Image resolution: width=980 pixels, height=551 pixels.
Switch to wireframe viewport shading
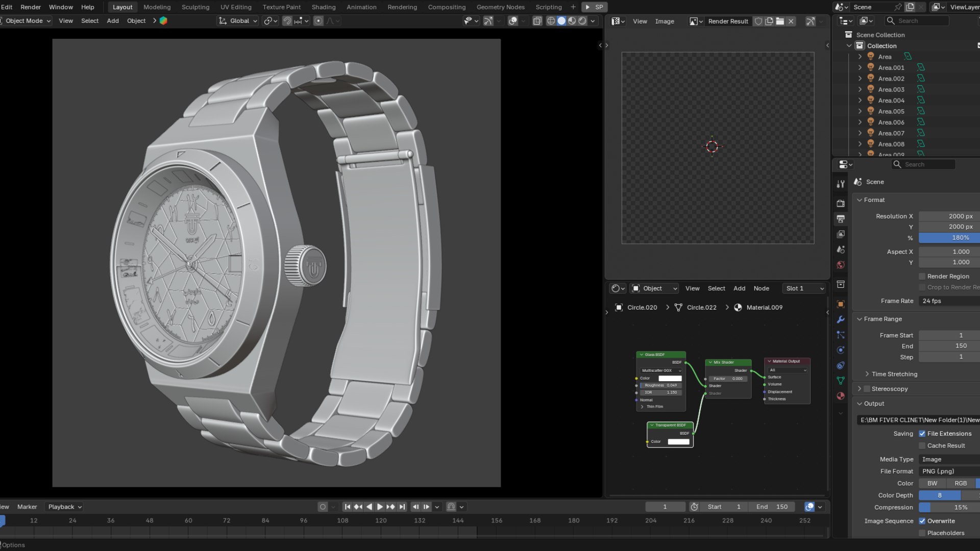coord(551,21)
